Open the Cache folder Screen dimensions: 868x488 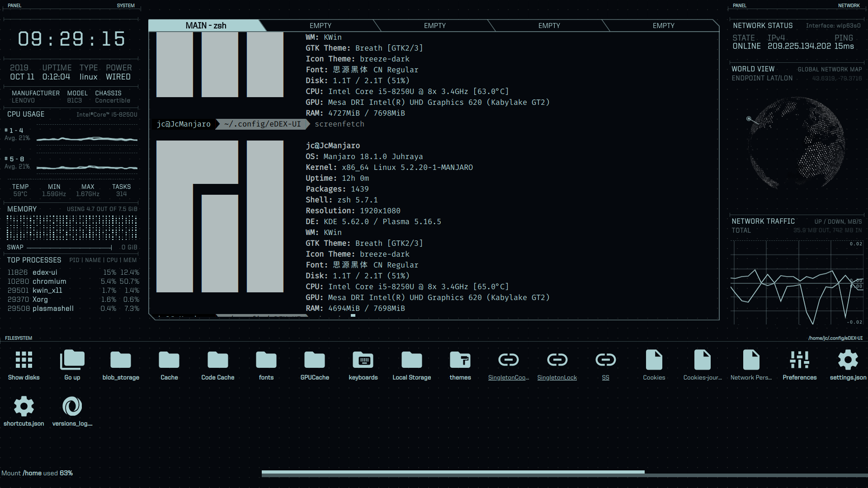point(169,360)
